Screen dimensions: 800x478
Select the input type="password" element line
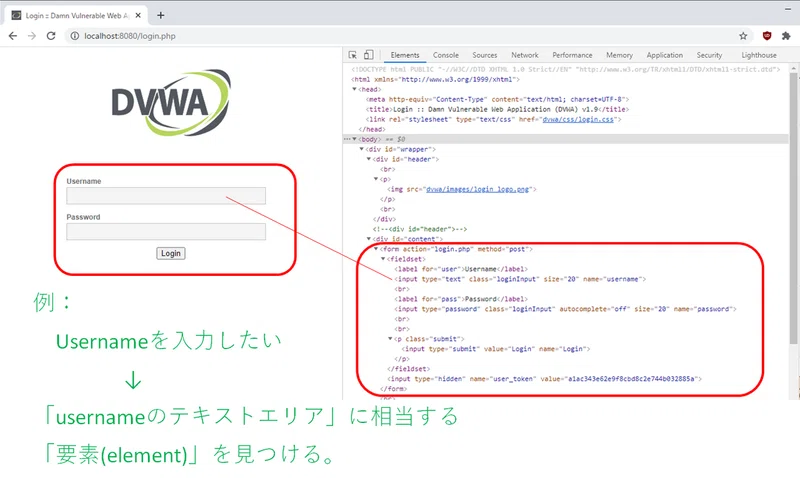565,309
